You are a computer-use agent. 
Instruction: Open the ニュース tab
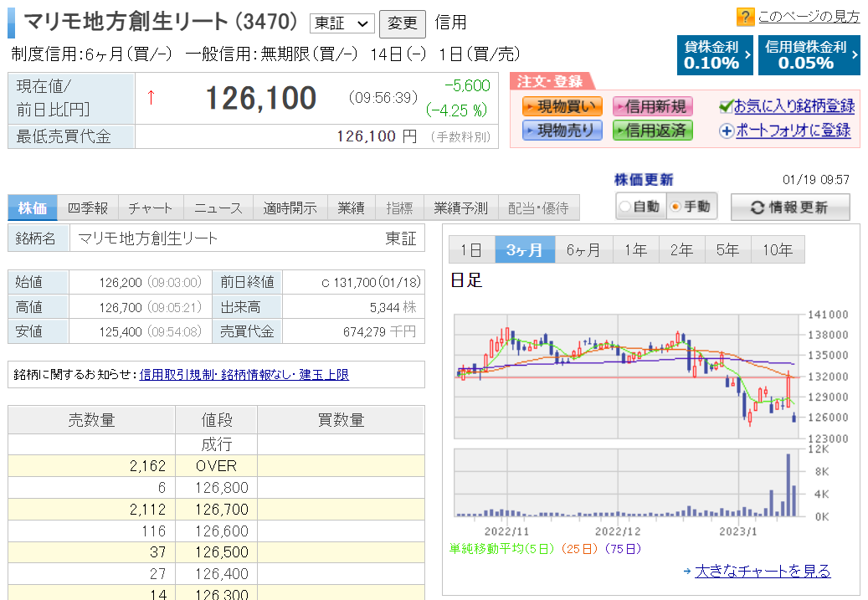(218, 208)
